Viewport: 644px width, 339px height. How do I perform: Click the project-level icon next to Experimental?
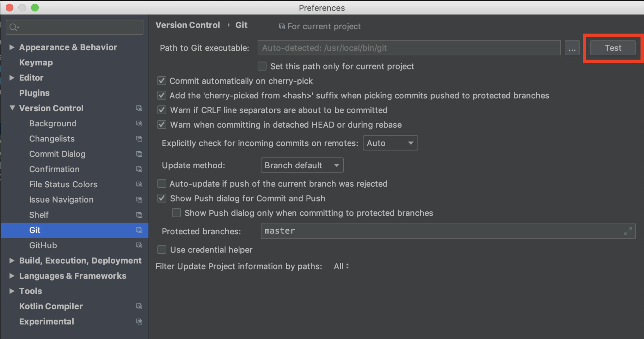click(x=139, y=321)
